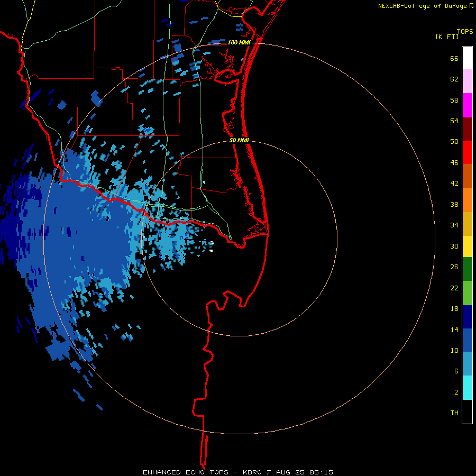
Task: Click legend value 10
Action: click(454, 350)
